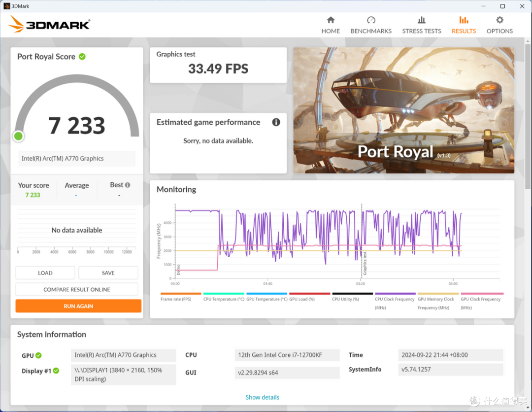Click Compare Result Online button
Viewport: 532px width, 412px height.
point(77,289)
